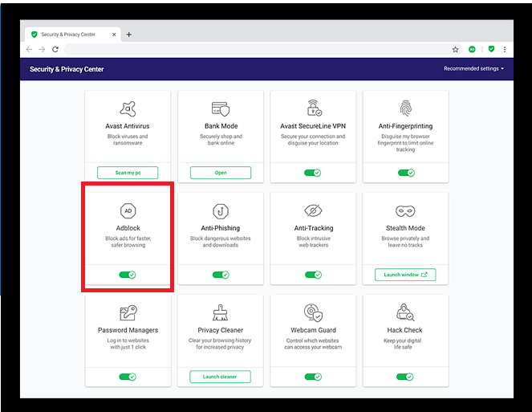The image size is (532, 412).
Task: Click the Hack Check hacker icon
Action: tap(405, 312)
